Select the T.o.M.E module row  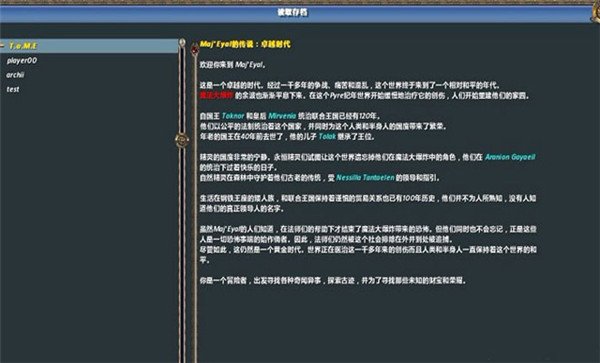[89, 46]
